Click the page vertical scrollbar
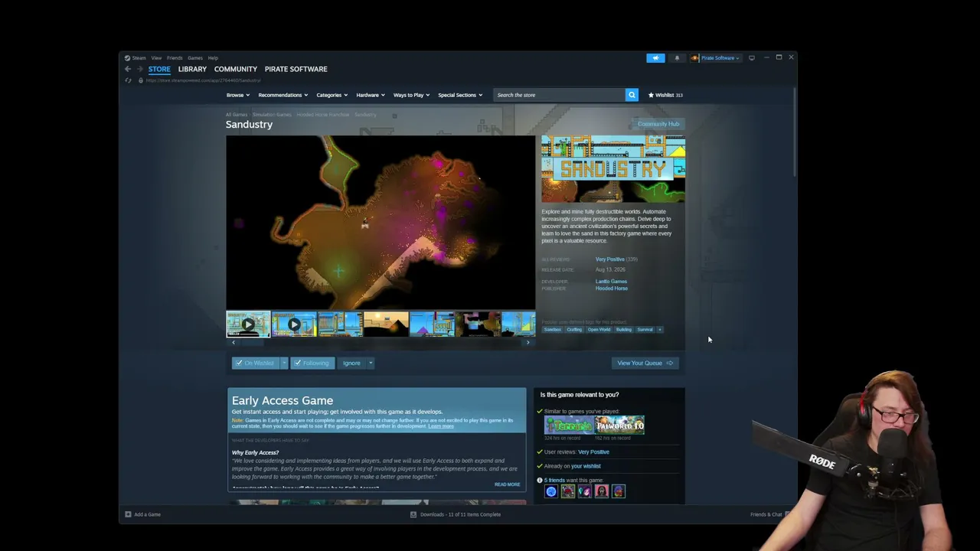This screenshot has height=551, width=980. [x=795, y=132]
